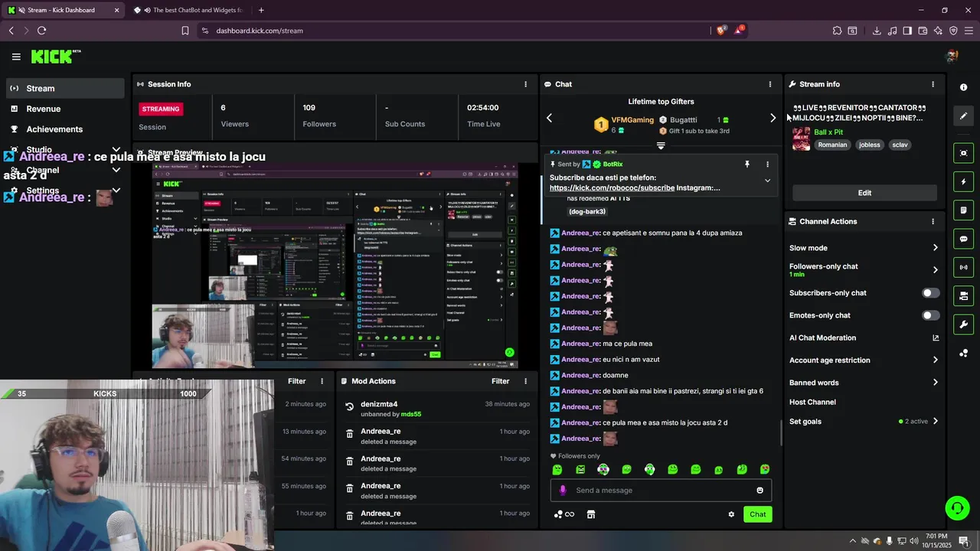Switch to The best ChatBot and Widgets tab
Screen dimensions: 980x551
pos(189,10)
